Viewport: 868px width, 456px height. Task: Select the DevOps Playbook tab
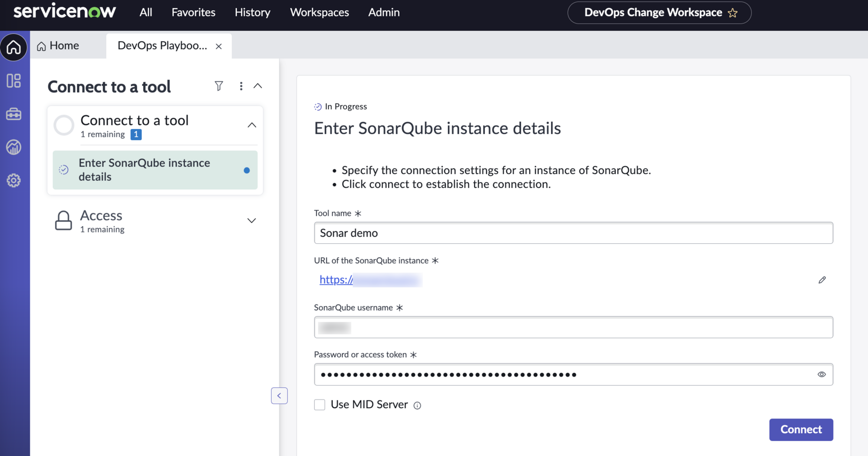point(162,46)
